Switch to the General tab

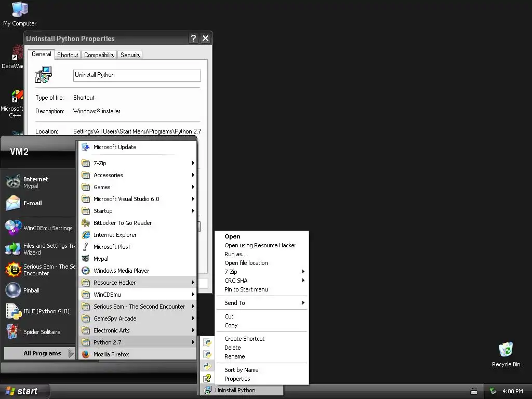click(x=42, y=54)
